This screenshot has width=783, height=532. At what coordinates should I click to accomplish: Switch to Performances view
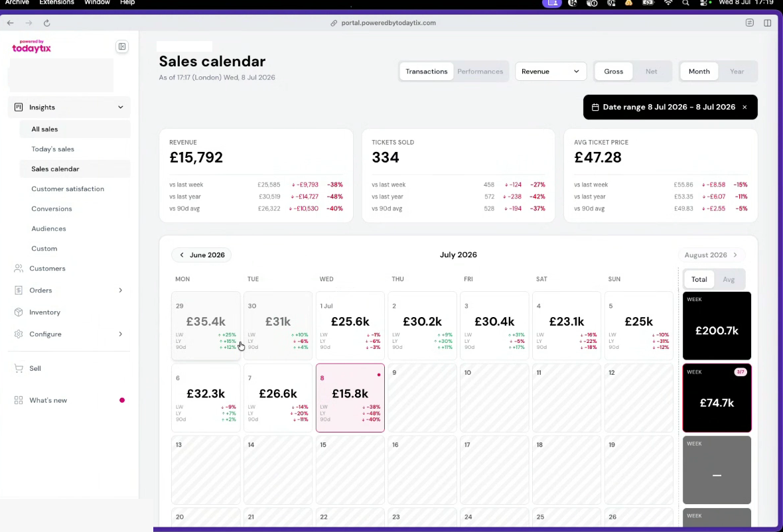(480, 72)
